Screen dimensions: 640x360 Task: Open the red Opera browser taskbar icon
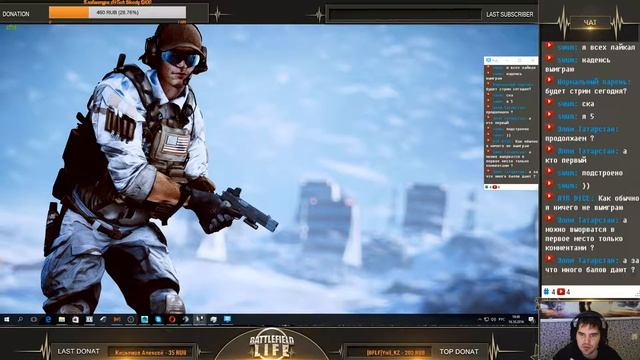coord(172,319)
